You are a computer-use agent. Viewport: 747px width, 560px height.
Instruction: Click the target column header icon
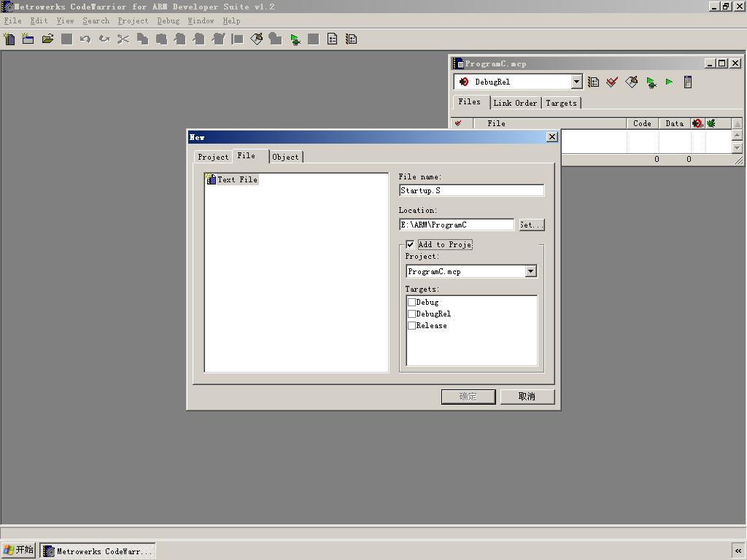697,123
